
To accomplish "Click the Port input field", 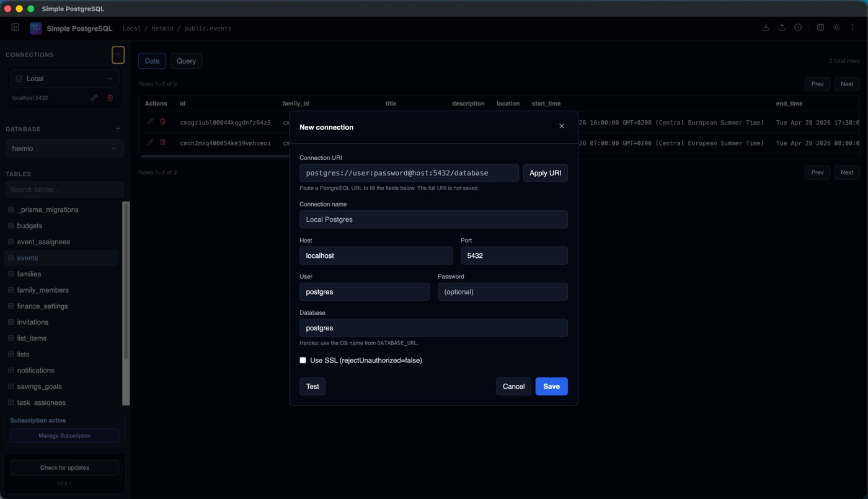I will 514,255.
